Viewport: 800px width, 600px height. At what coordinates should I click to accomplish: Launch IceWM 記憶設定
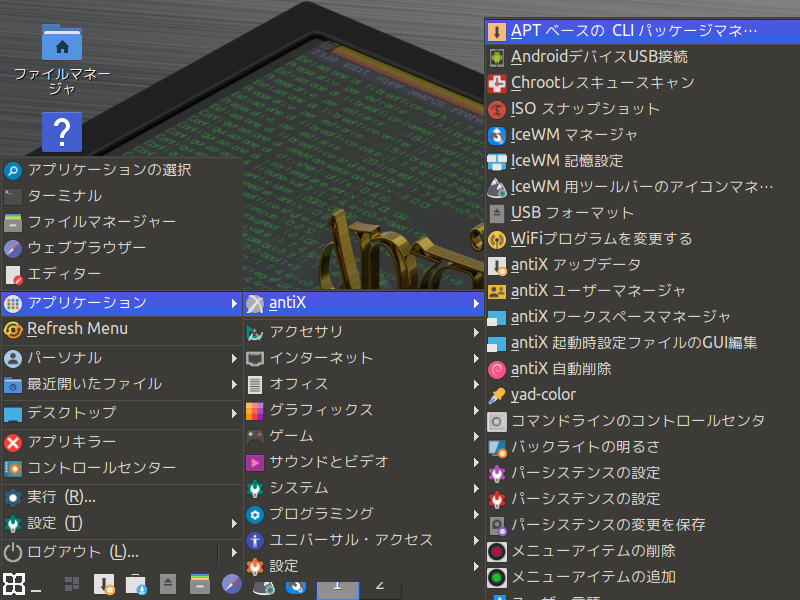643,161
